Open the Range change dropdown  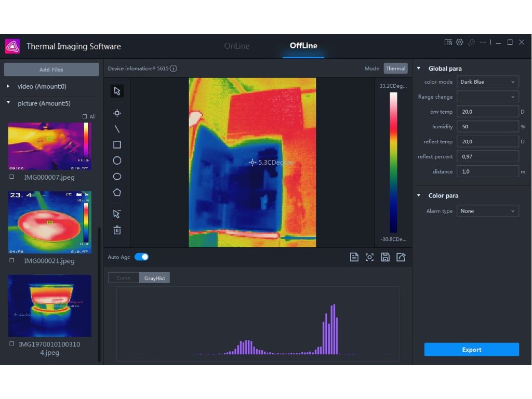click(487, 97)
